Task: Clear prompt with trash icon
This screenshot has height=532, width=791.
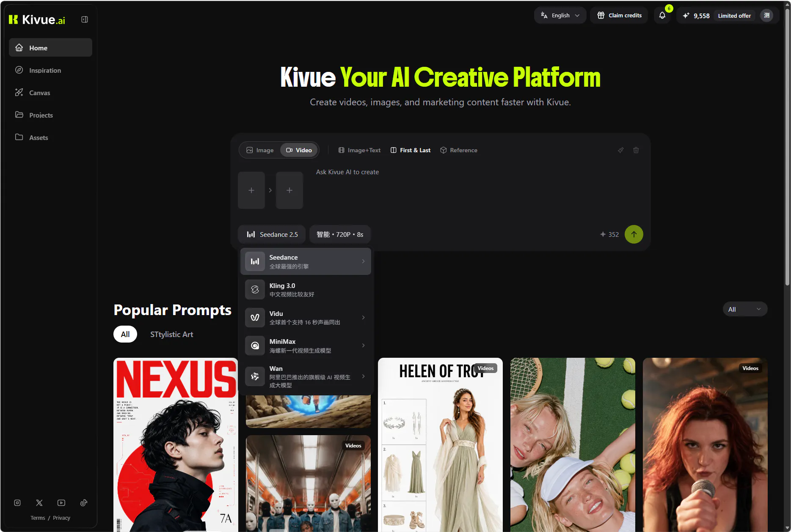Action: [636, 150]
